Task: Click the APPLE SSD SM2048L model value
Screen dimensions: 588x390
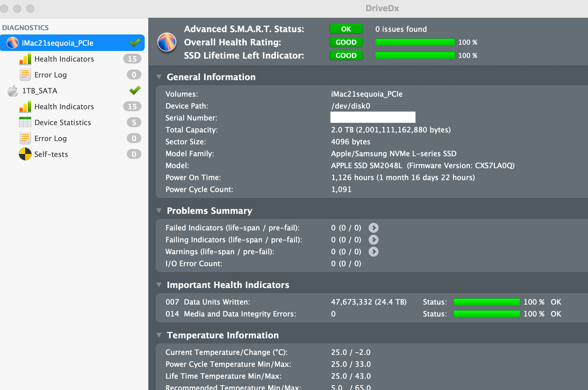Action: [x=423, y=166]
